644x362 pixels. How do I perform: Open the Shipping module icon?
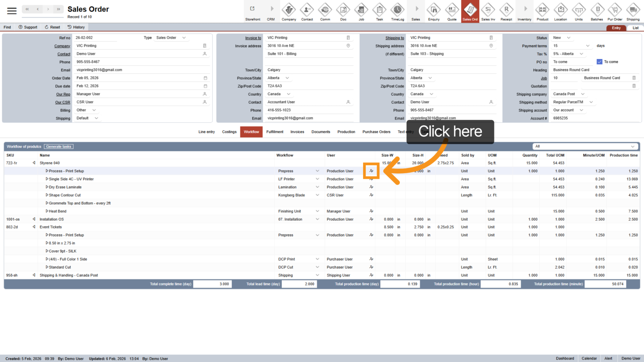tap(632, 11)
